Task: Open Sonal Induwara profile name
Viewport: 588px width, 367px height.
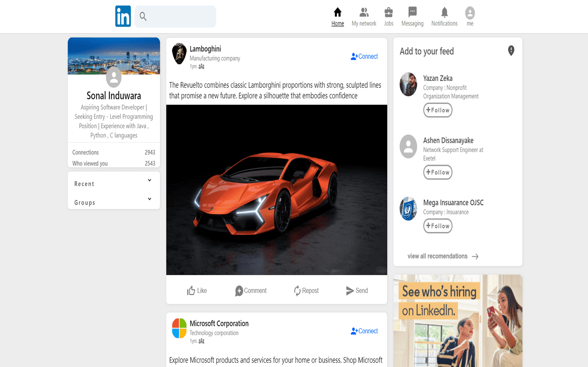Action: click(114, 96)
